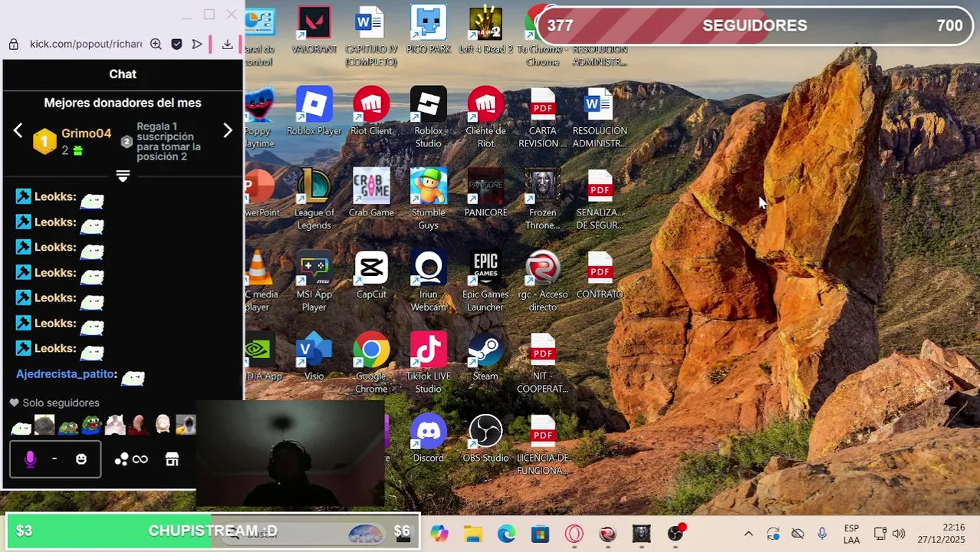980x552 pixels.
Task: Select the OBS Studio desktop shortcut
Action: tap(485, 439)
